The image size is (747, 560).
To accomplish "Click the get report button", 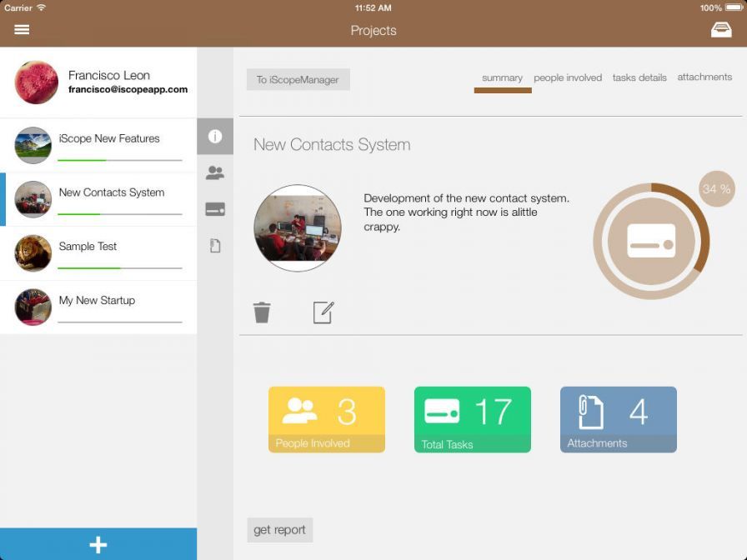I will (x=279, y=529).
